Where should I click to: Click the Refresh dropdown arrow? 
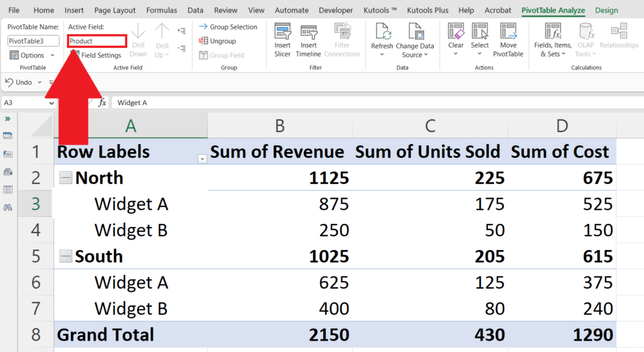coord(382,54)
